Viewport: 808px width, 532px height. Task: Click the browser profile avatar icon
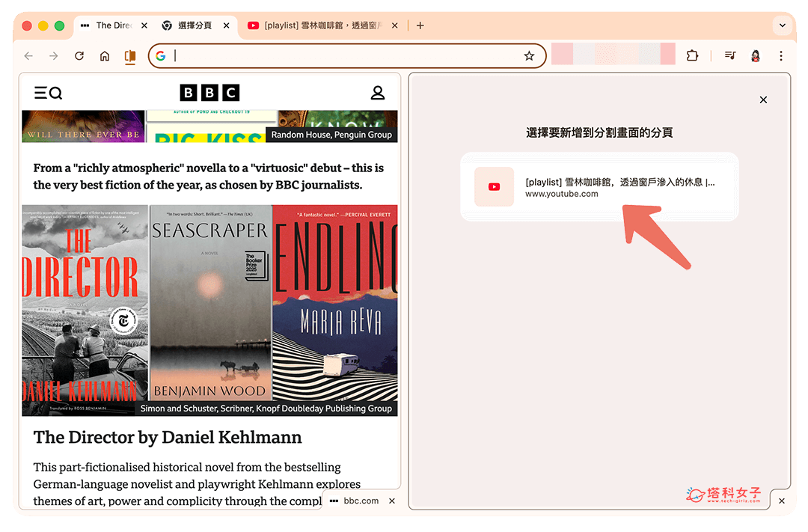(756, 55)
